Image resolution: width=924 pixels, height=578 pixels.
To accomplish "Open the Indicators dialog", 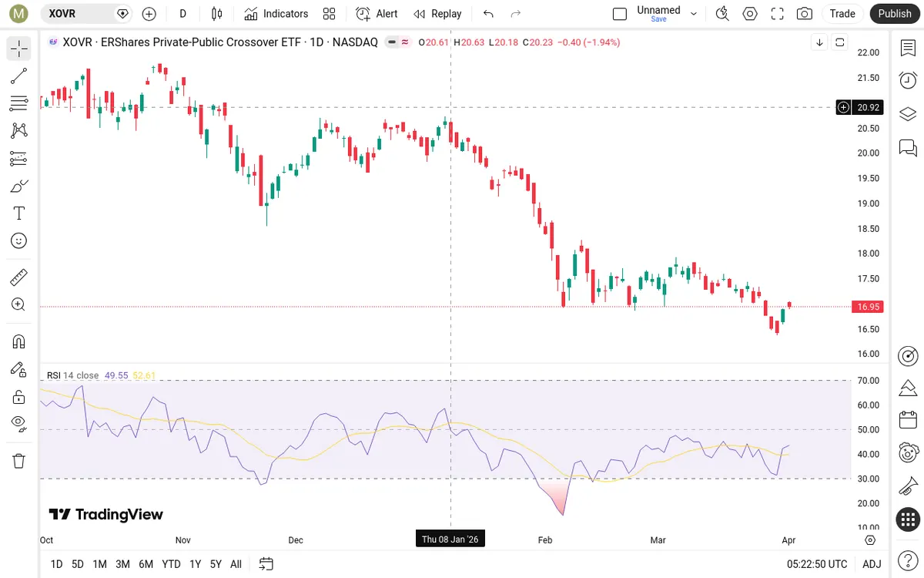I will coord(276,14).
